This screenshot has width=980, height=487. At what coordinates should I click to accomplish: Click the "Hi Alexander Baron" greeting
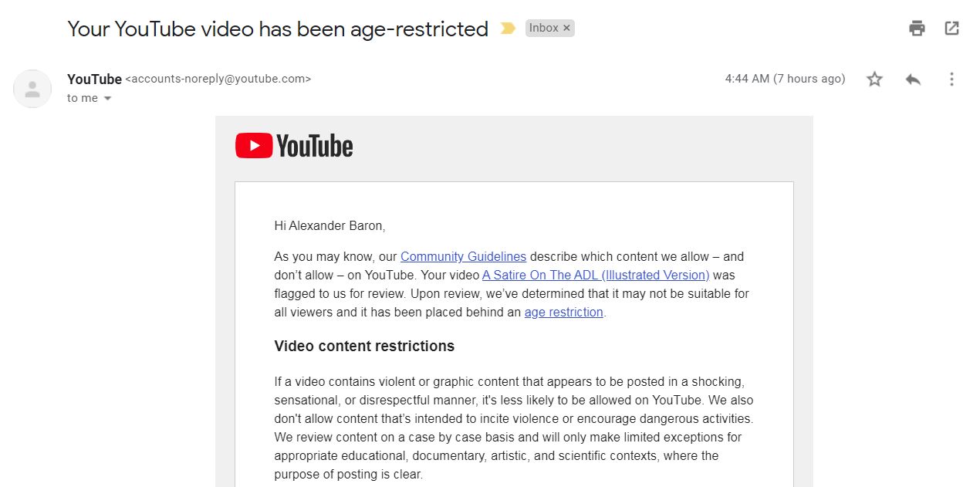(329, 225)
